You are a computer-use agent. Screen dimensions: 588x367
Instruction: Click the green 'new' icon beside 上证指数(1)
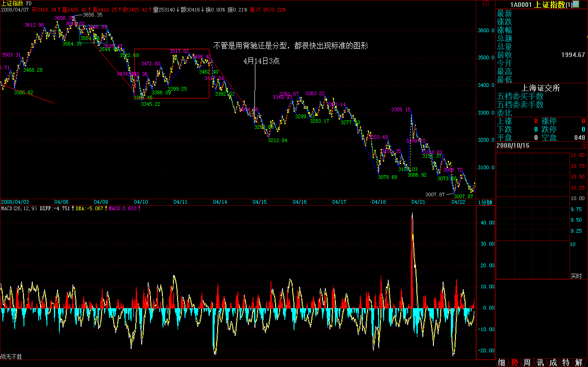[x=576, y=5]
